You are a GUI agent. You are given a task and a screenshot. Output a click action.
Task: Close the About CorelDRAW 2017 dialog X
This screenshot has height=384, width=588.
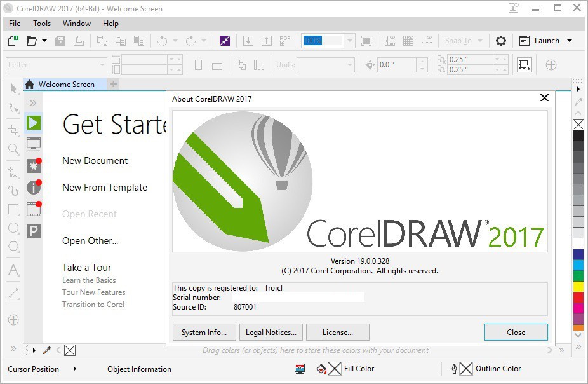(544, 98)
